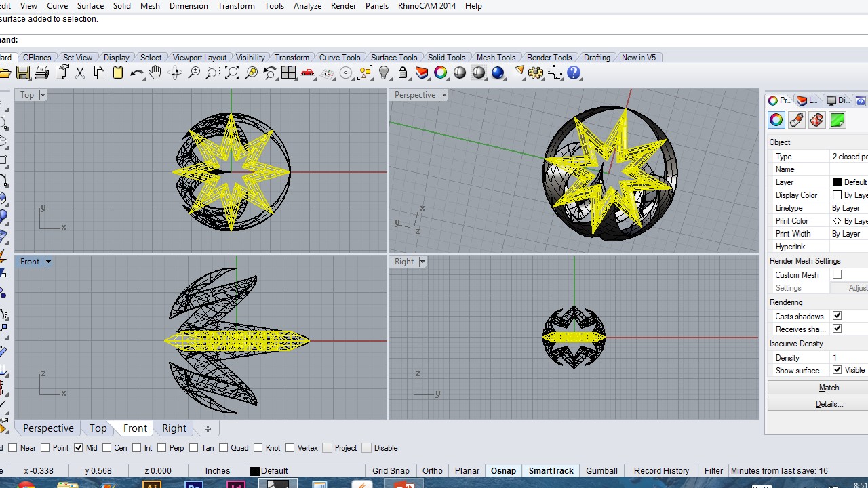
Task: Select the Perspective viewport tab at bottom
Action: coord(48,428)
